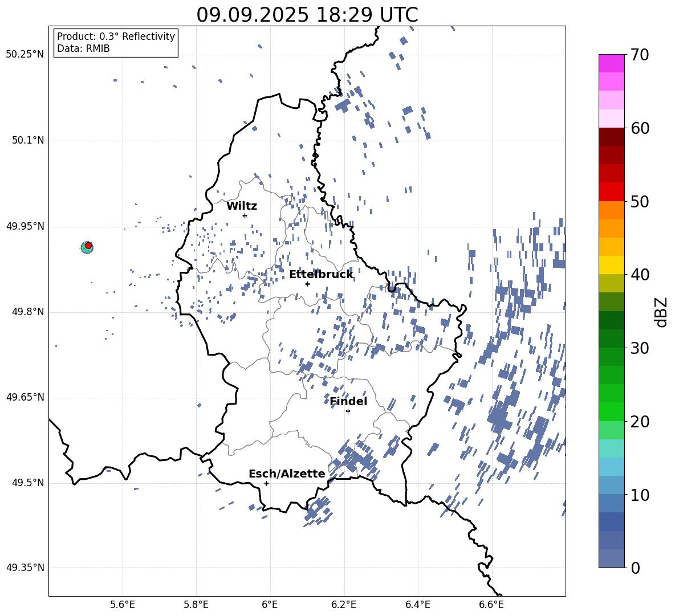
Task: Click the 50.25°N latitude label
Action: tap(25, 55)
